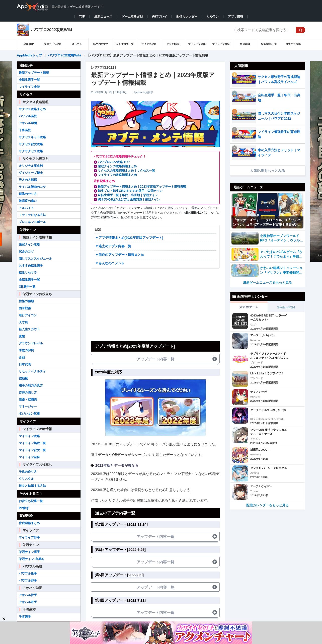322x644 pixels.
Task: Select the マイライフ攻略 wiki nav tab
Action: point(197,44)
